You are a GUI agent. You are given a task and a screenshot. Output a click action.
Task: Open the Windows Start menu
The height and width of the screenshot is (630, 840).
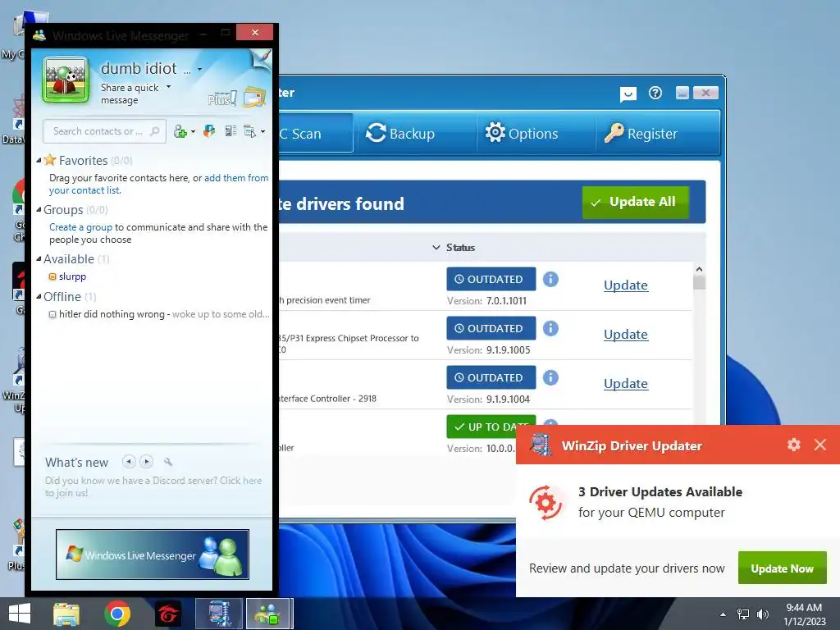20,614
